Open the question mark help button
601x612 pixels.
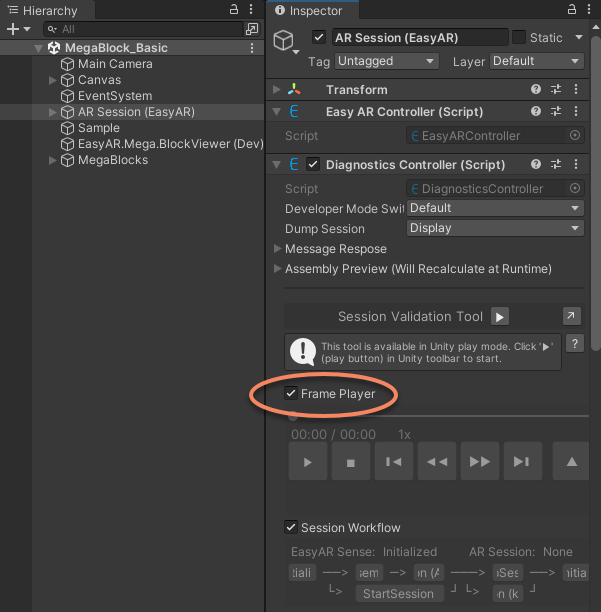tap(575, 343)
